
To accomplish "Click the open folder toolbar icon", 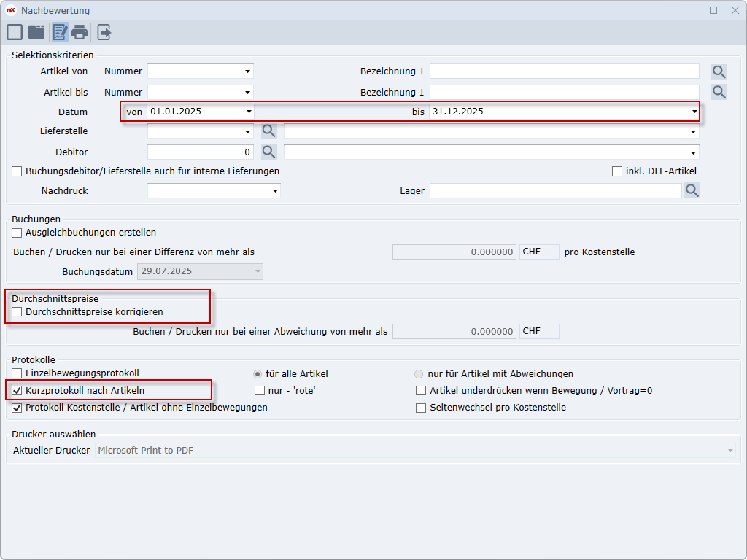I will tap(36, 32).
